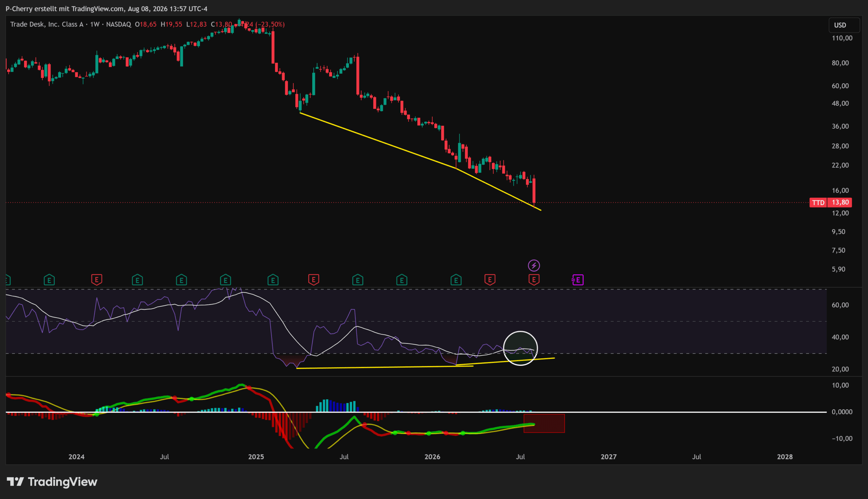
Task: Open the November 2024 green earnings marker
Action: coord(225,280)
